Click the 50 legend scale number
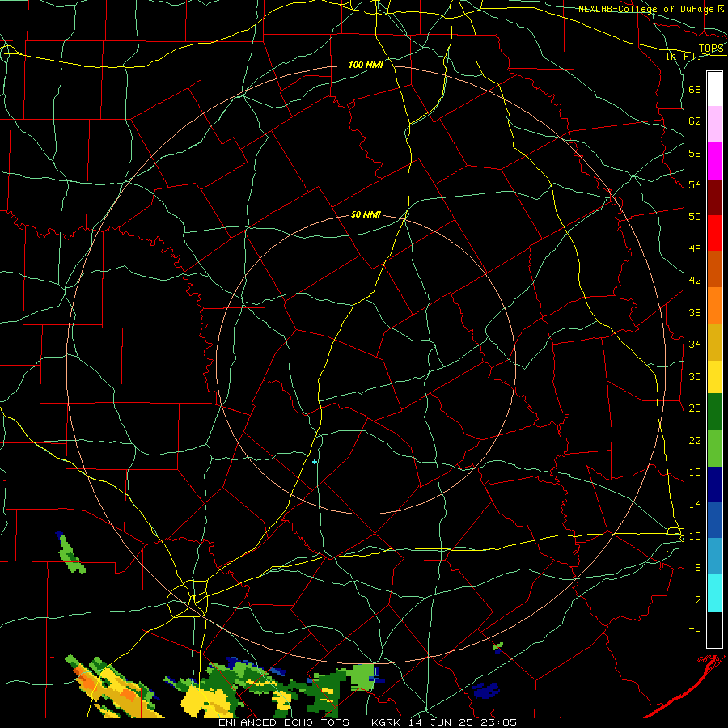 click(x=695, y=216)
